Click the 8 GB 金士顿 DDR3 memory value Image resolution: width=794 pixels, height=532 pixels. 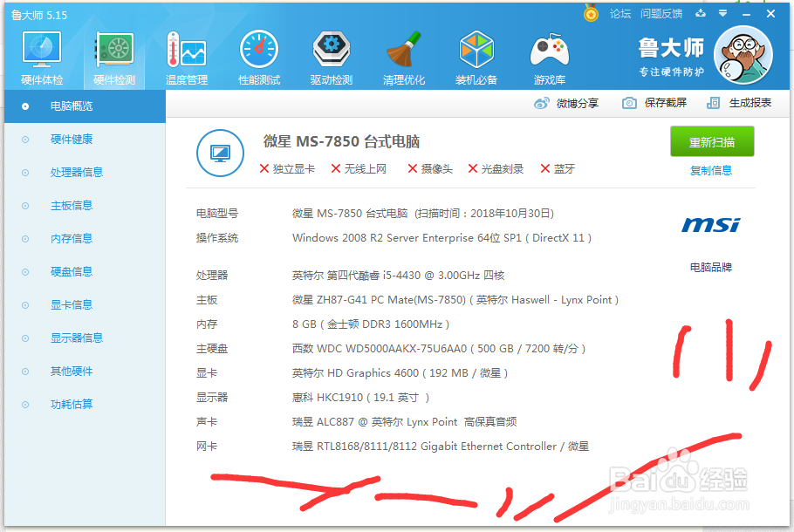[x=371, y=324]
